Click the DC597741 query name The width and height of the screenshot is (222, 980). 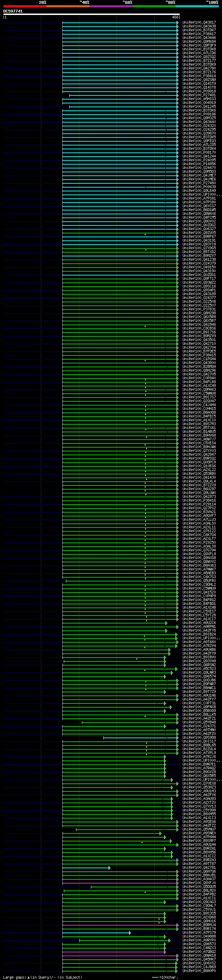click(x=13, y=11)
